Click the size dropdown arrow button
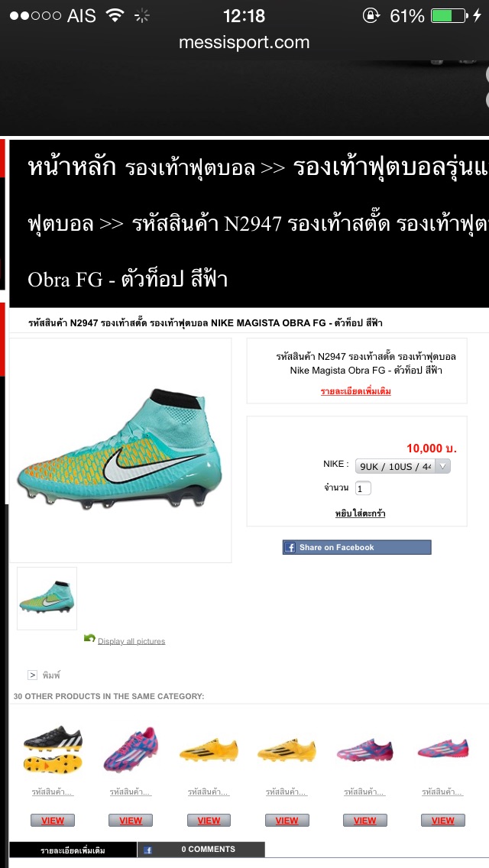This screenshot has width=489, height=868. [442, 466]
